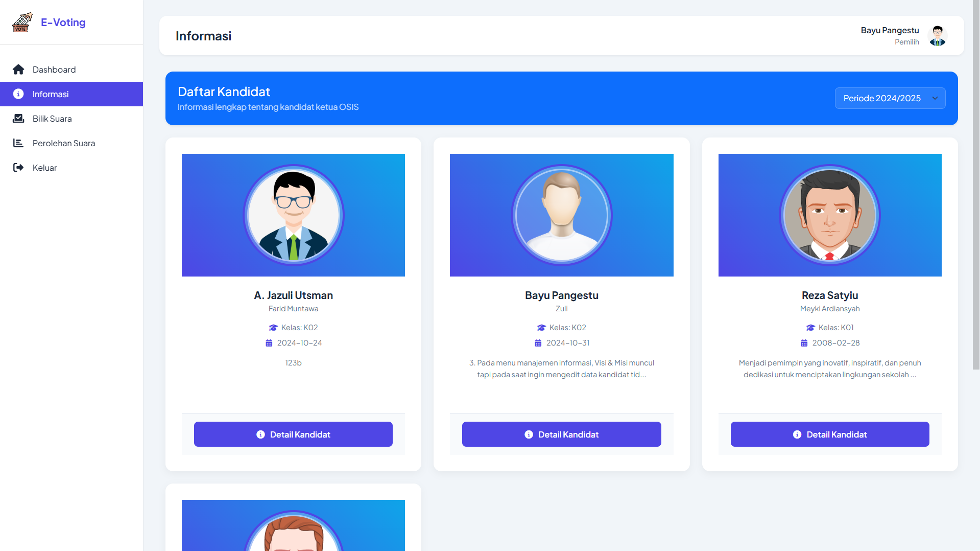Click calendar icon beside date 2024-10-24
The height and width of the screenshot is (551, 980).
click(269, 343)
